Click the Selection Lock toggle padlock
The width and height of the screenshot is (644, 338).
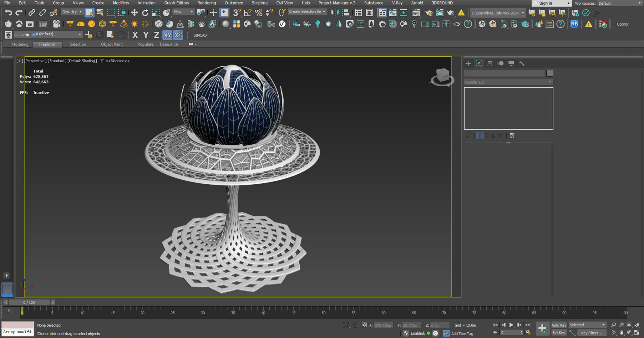355,325
